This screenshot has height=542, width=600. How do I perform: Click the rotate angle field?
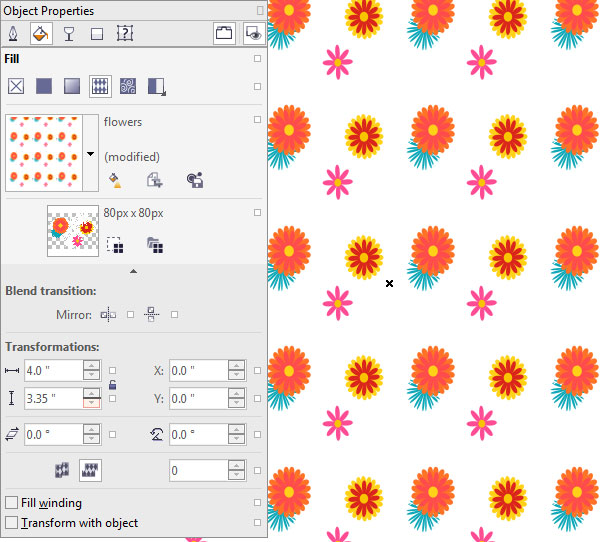point(199,434)
